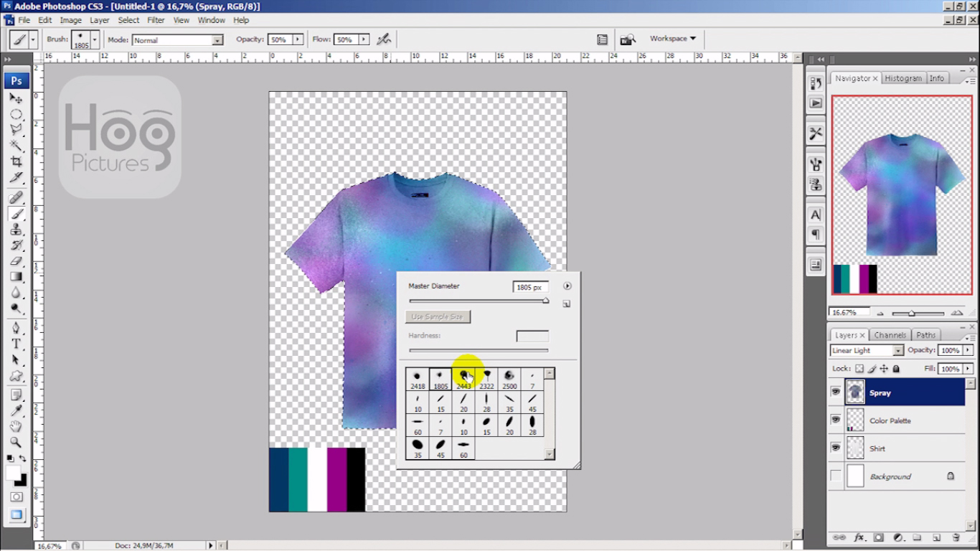
Task: Open the Opacity arrow in options bar
Action: (298, 39)
